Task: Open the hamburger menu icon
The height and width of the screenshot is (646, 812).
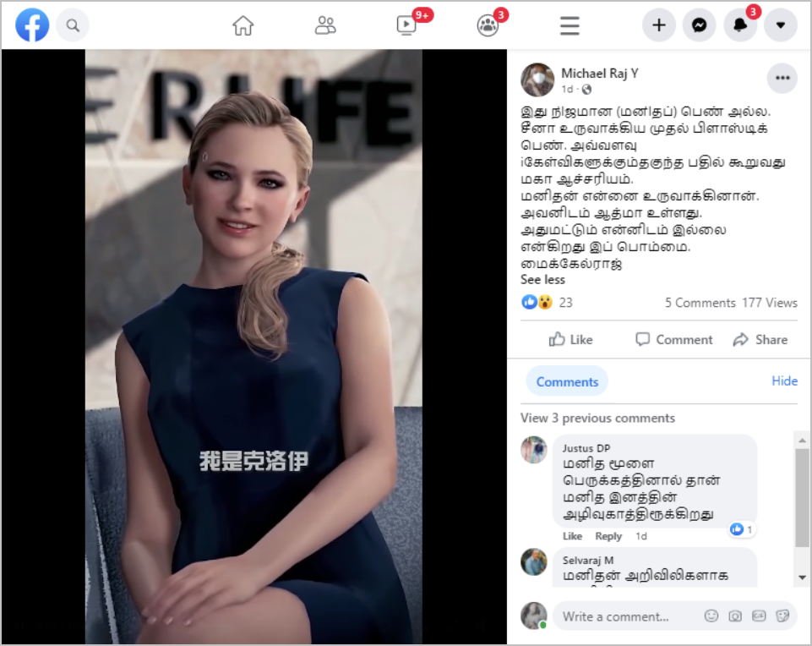Action: 569,25
